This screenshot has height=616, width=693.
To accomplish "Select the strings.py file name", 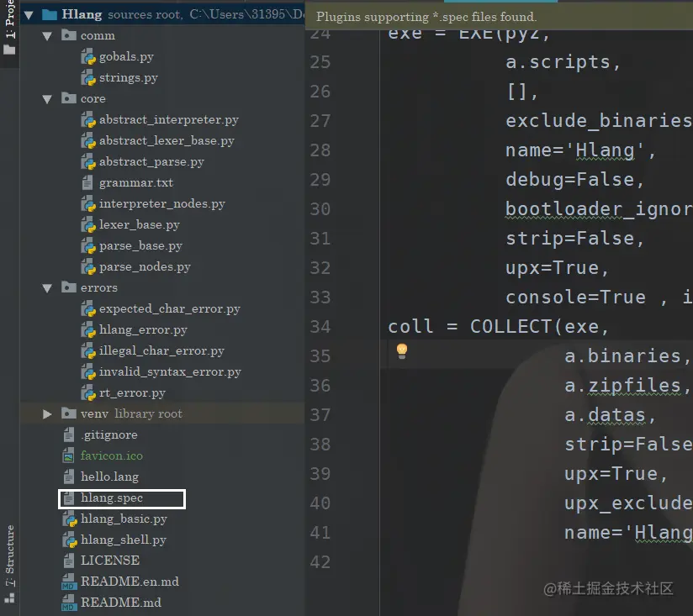I will [128, 78].
